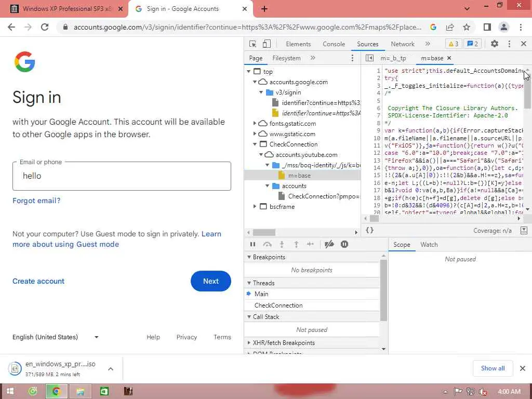Collapse the Breakpoints section

pyautogui.click(x=249, y=257)
